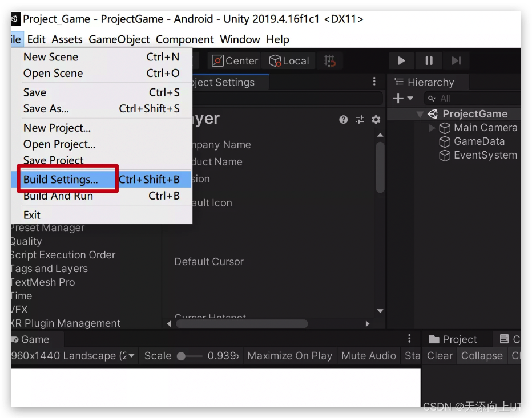Click the GameData cube icon
The height and width of the screenshot is (418, 532).
pos(445,141)
